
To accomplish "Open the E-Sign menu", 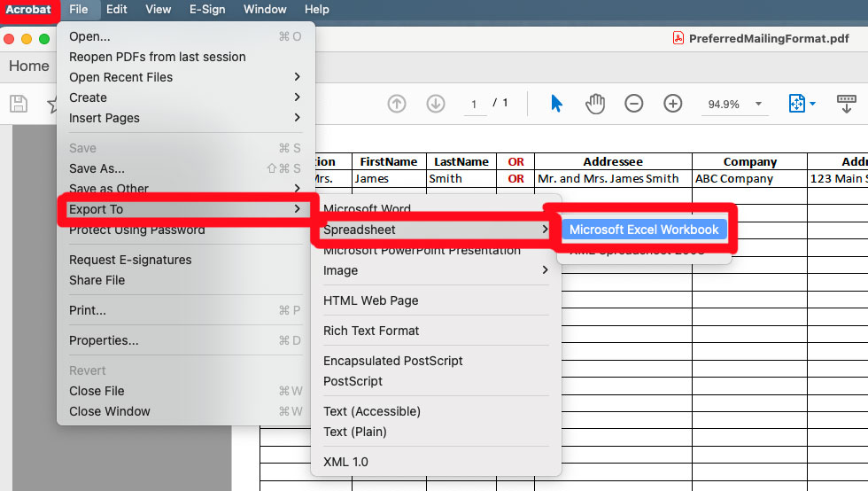I will (x=207, y=10).
